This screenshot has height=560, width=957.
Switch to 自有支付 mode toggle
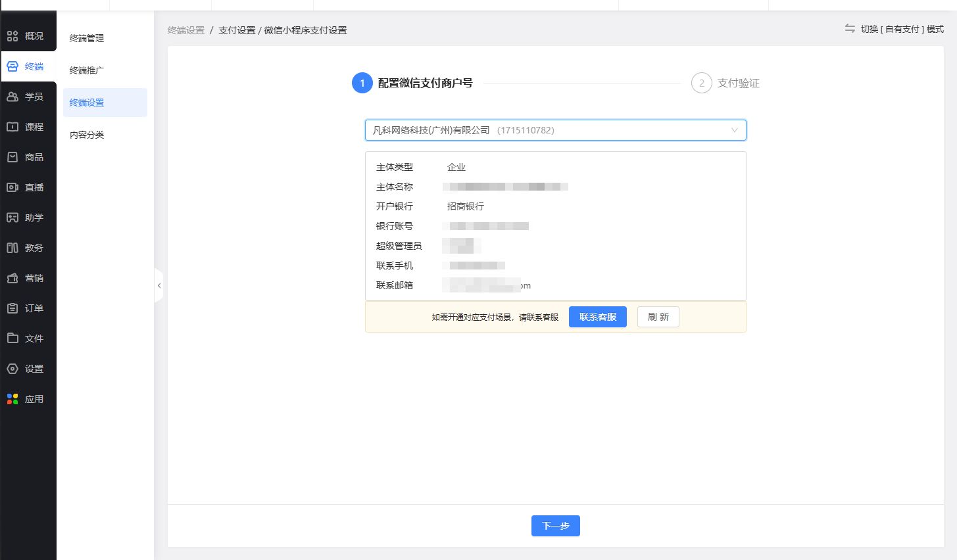[x=895, y=29]
